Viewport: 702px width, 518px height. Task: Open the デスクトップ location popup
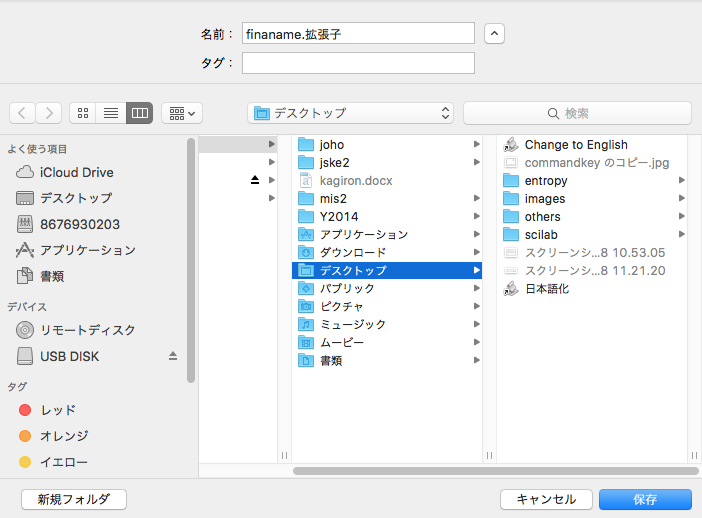point(351,113)
